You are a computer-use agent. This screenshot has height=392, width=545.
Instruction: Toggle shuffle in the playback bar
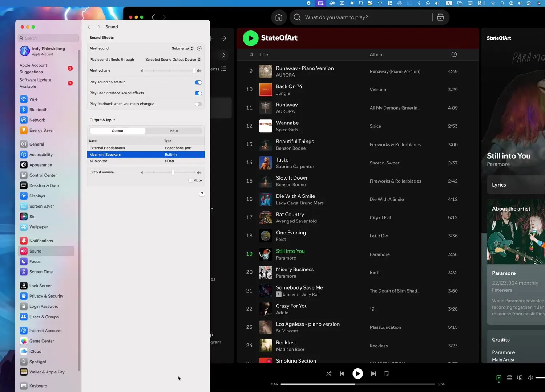[x=329, y=373]
